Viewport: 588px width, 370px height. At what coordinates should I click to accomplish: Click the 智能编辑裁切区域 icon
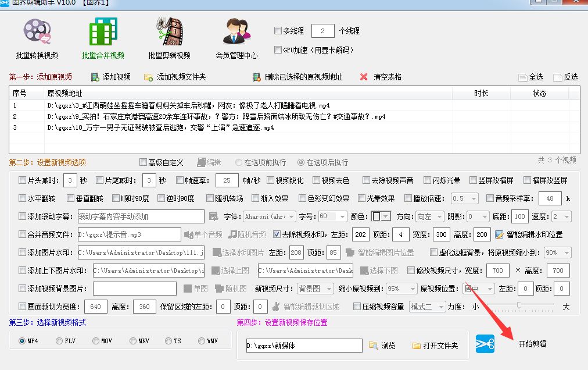(275, 307)
